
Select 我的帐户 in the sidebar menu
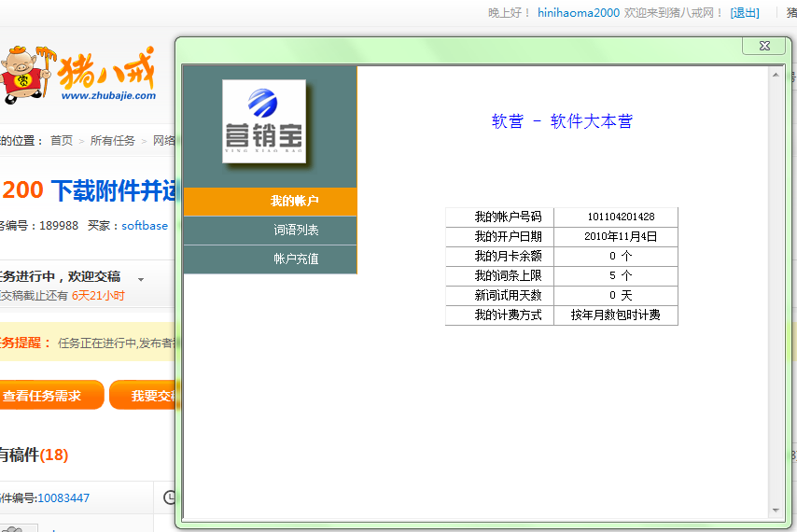pyautogui.click(x=271, y=202)
